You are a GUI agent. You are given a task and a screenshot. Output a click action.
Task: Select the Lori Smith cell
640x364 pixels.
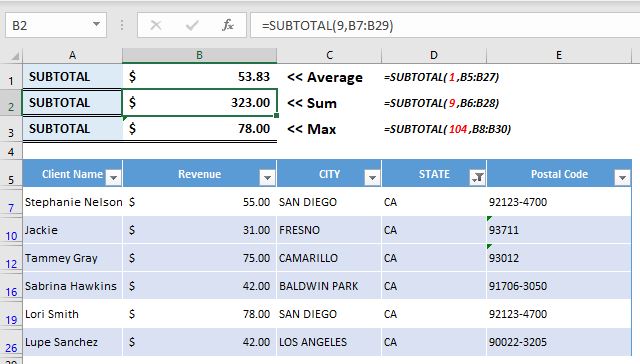point(73,314)
